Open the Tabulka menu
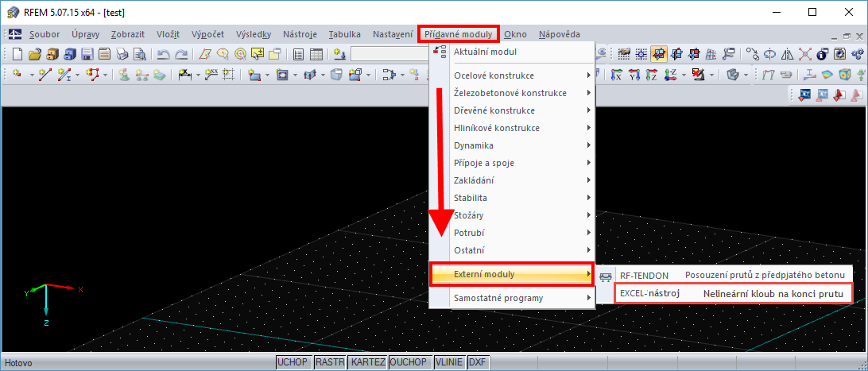Image resolution: width=868 pixels, height=371 pixels. point(344,34)
